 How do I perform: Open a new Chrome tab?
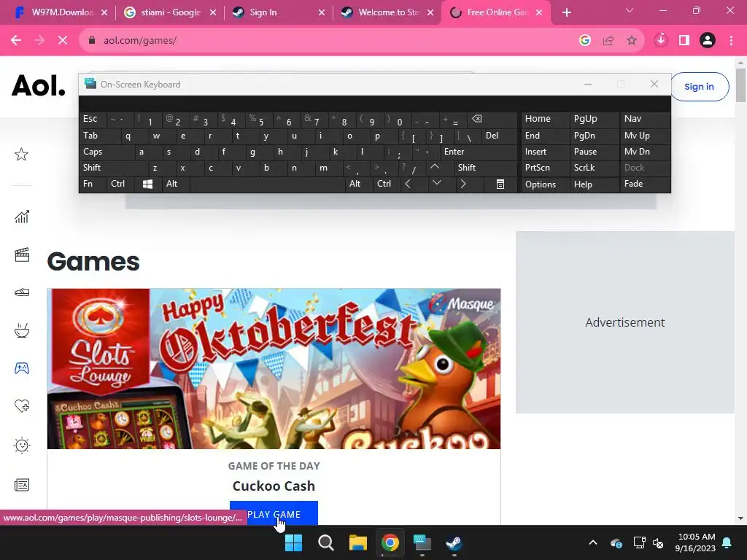566,12
